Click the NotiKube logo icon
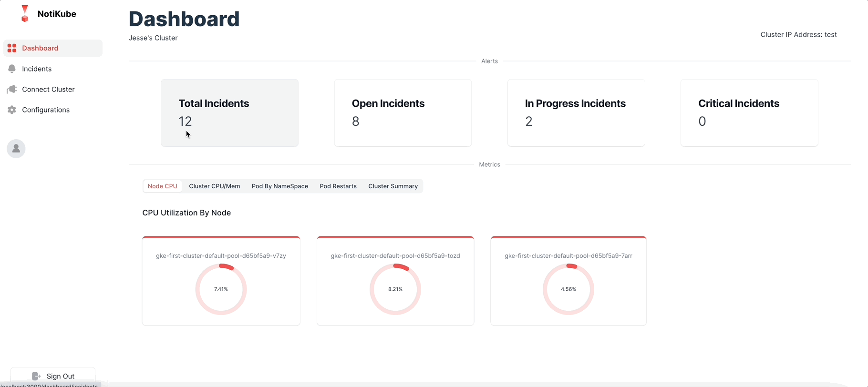The width and height of the screenshot is (868, 387). [25, 14]
